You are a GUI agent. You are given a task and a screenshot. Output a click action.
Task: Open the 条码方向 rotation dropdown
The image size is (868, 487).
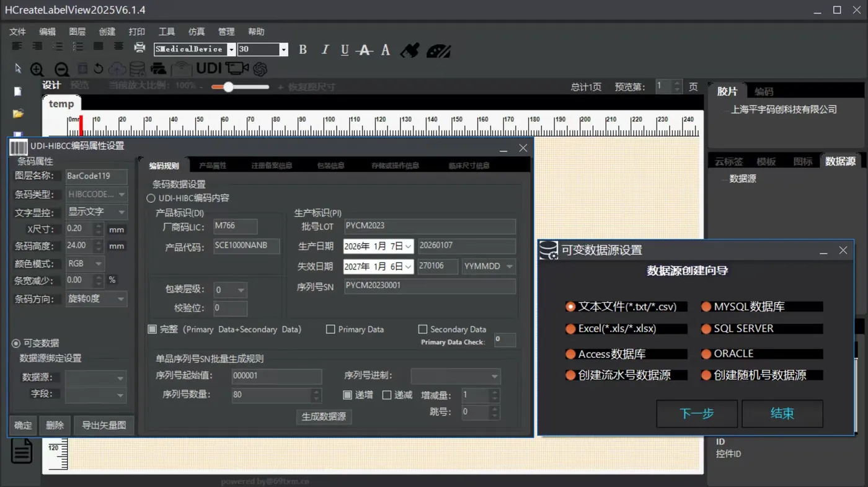click(96, 299)
